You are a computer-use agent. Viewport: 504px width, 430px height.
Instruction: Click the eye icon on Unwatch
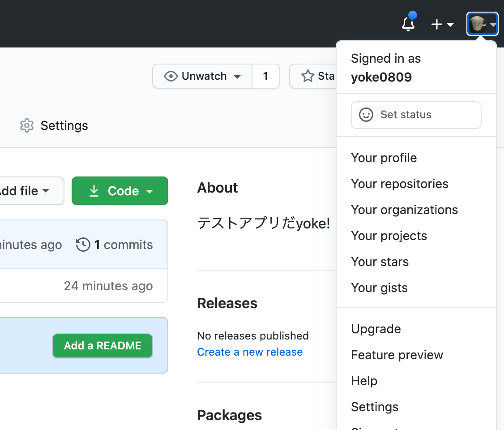coord(171,76)
